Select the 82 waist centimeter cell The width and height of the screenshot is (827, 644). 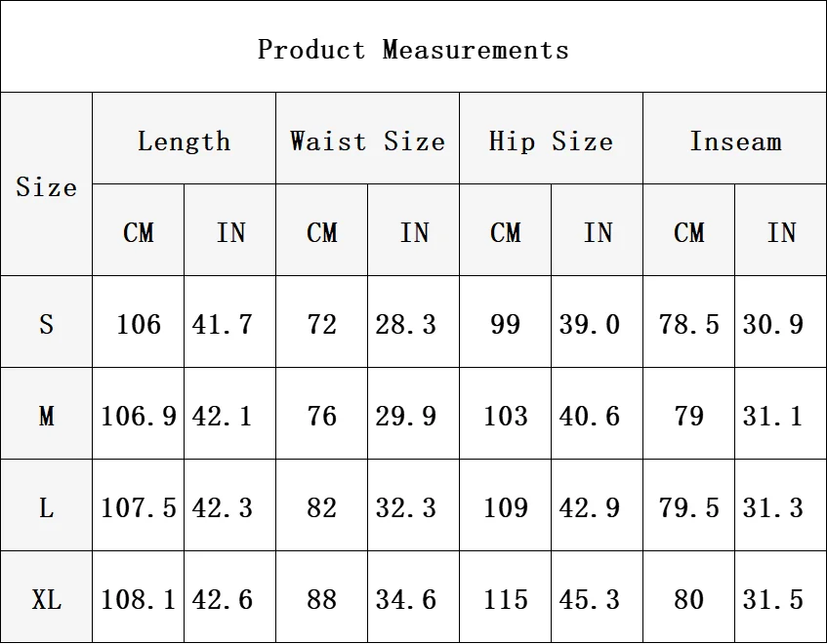tap(321, 507)
